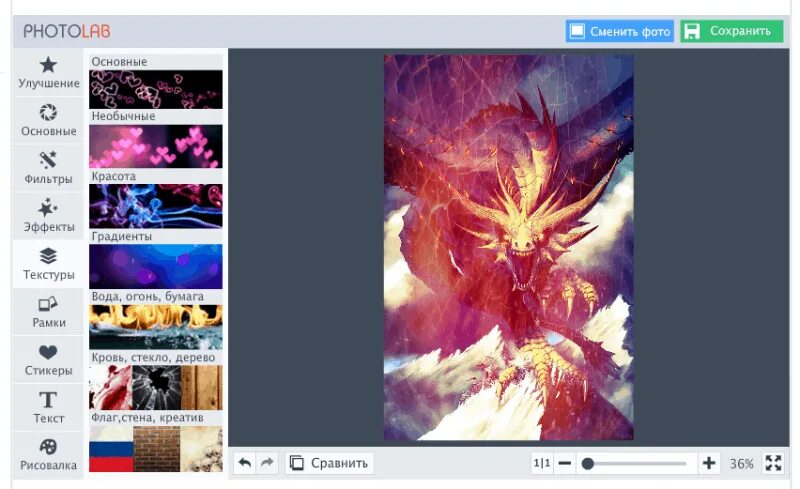The image size is (800, 489).
Task: Open the Фильтры wand tool
Action: (x=48, y=168)
